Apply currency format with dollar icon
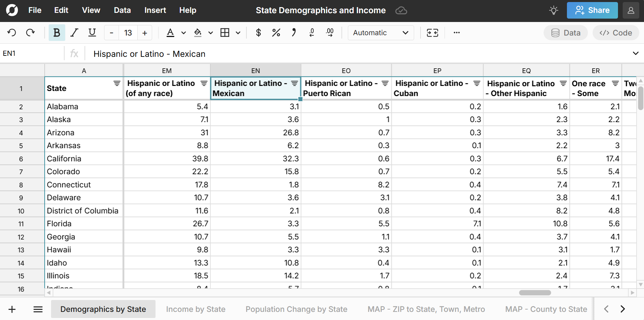 [x=258, y=33]
